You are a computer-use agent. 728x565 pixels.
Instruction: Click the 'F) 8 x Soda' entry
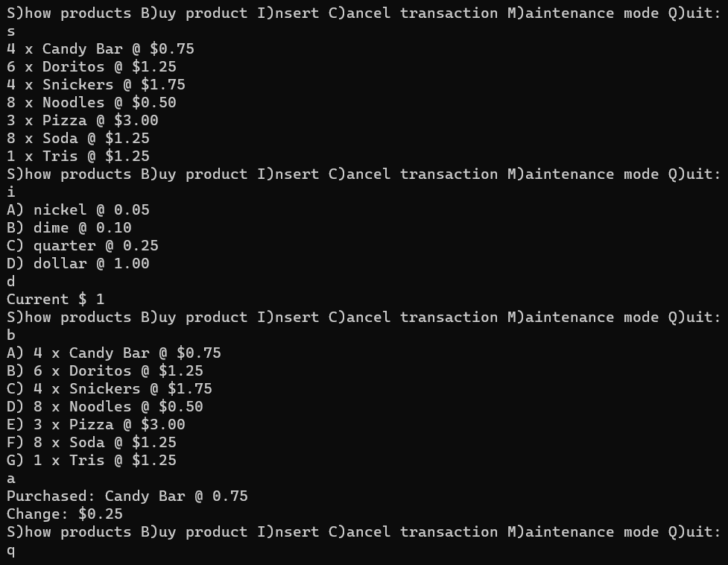pyautogui.click(x=92, y=443)
